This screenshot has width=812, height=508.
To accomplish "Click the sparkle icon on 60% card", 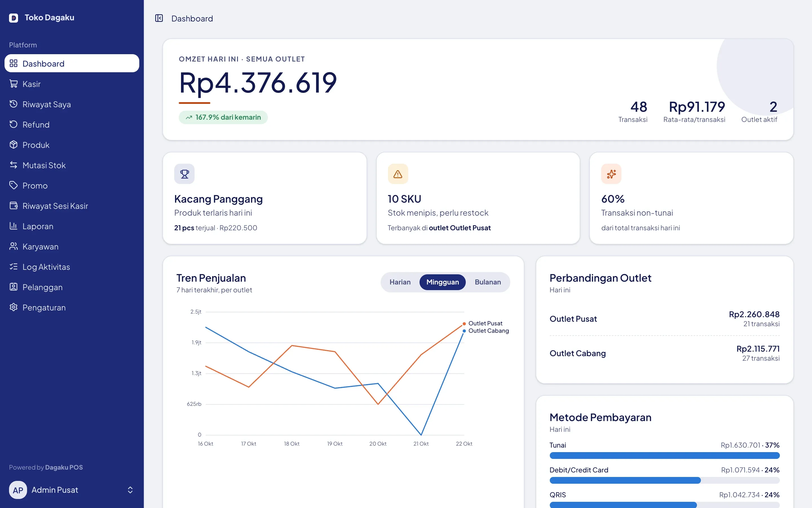I will pos(611,174).
